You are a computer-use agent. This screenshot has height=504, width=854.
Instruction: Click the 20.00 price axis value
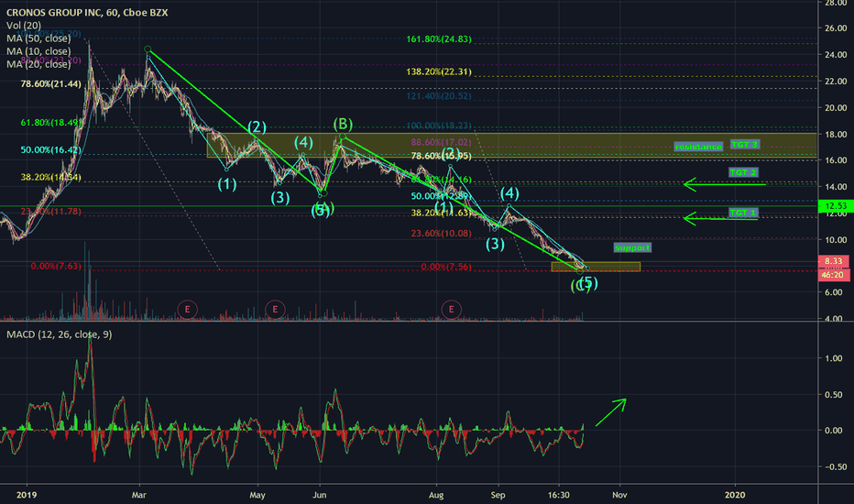(x=836, y=108)
